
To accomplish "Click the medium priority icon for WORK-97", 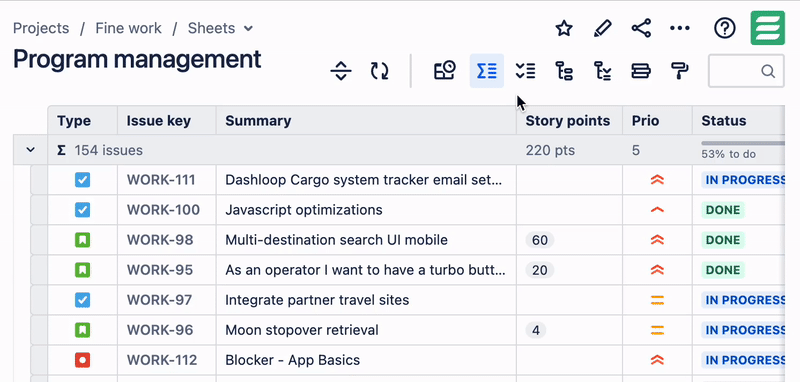I will pyautogui.click(x=657, y=300).
